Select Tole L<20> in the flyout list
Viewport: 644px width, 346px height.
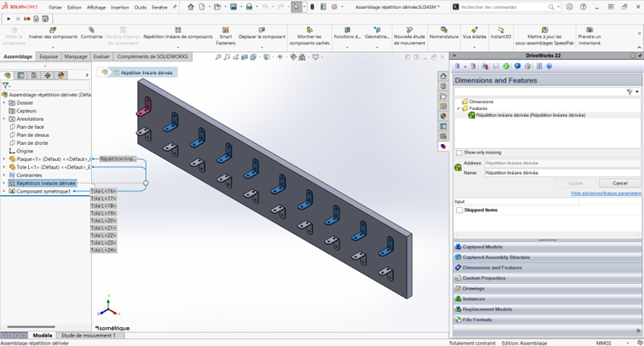[x=104, y=221]
